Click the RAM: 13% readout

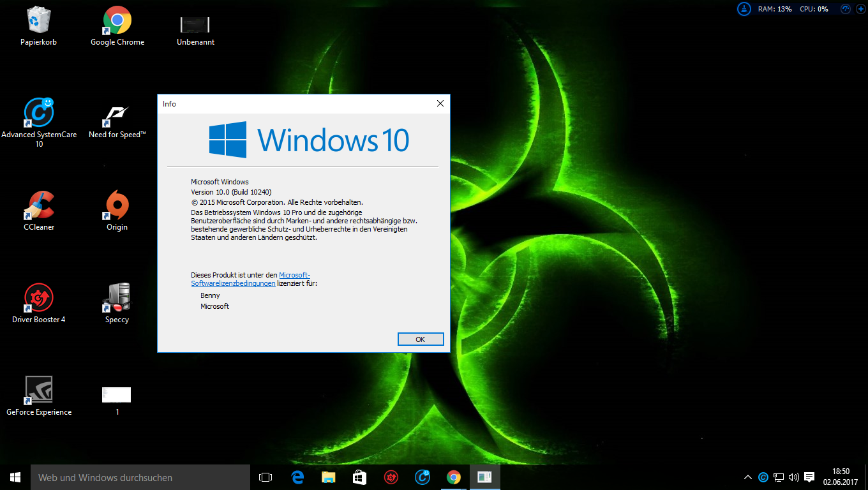pyautogui.click(x=775, y=9)
